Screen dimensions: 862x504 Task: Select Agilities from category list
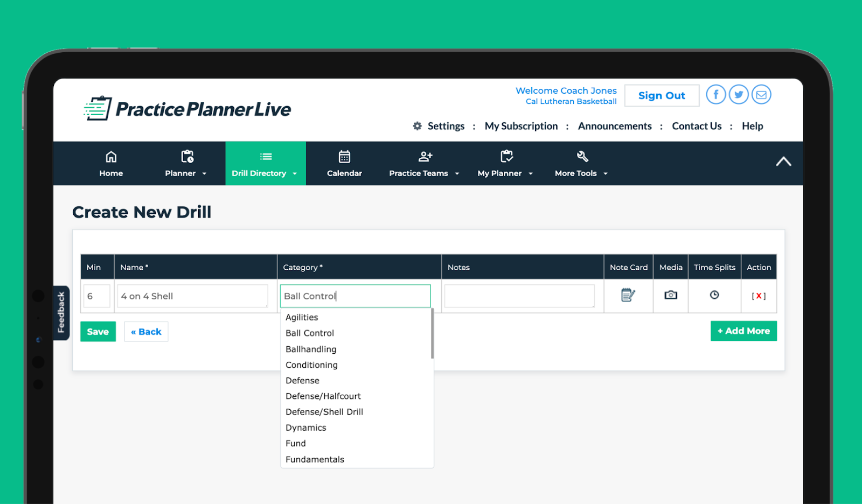pos(302,317)
